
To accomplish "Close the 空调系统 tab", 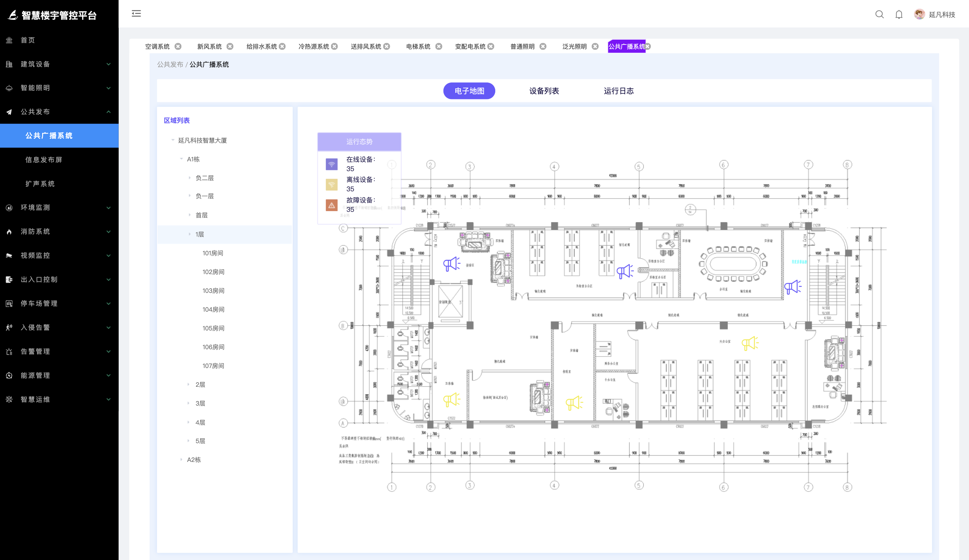I will pyautogui.click(x=178, y=47).
